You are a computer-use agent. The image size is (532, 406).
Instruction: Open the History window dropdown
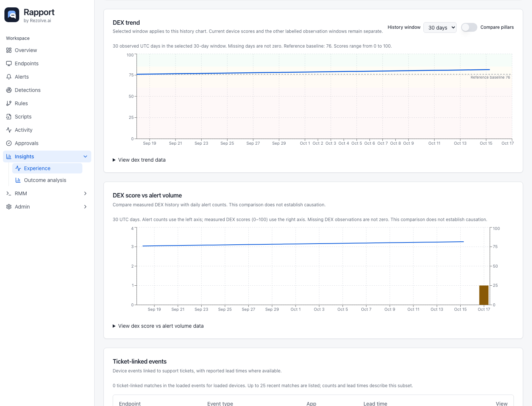coord(440,28)
